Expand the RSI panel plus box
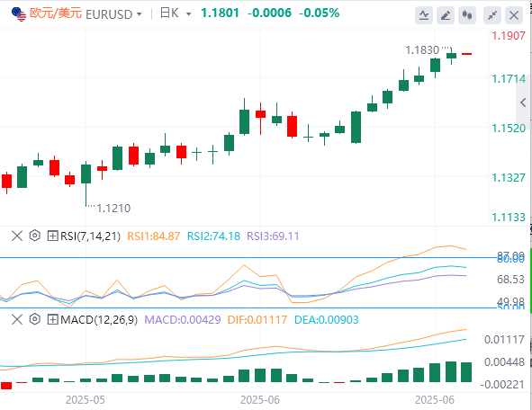Screen dimensions: 532x410 pyautogui.click(x=52, y=236)
